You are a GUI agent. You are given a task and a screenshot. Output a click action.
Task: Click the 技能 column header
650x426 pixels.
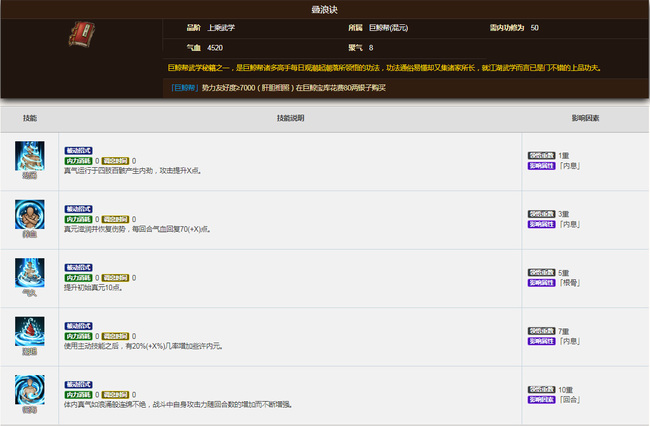[30, 118]
